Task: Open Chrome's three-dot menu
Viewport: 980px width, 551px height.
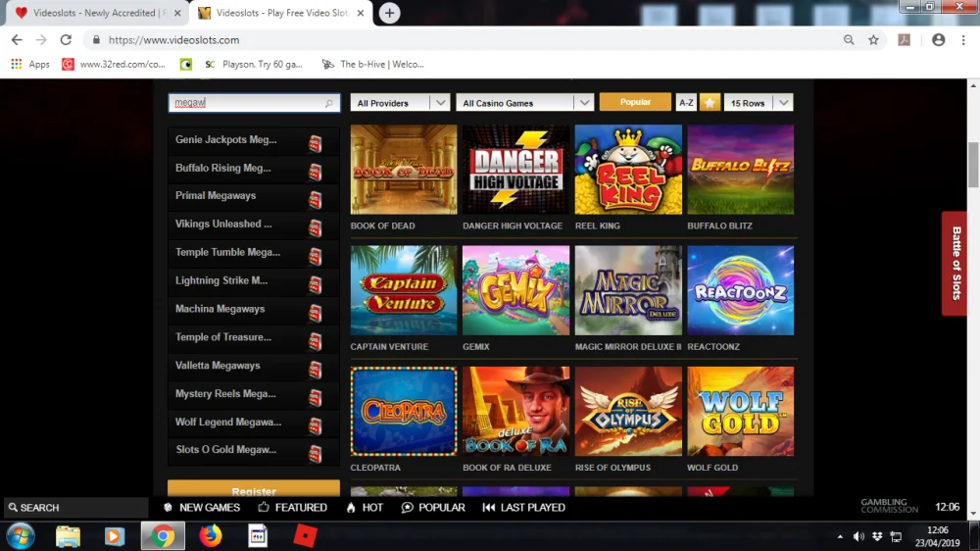Action: [963, 40]
